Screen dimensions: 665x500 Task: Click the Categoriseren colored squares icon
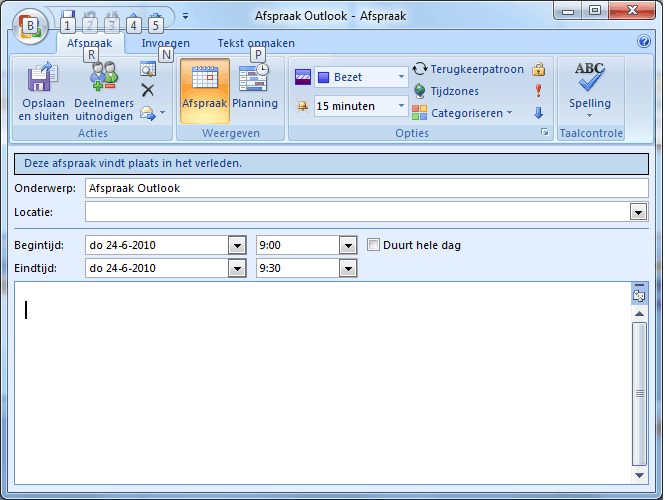pos(419,113)
